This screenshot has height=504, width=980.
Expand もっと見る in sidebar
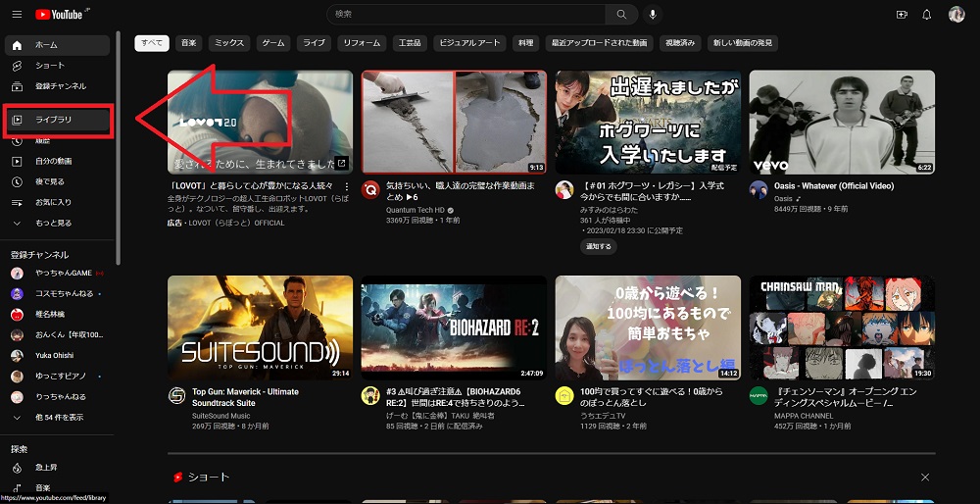click(x=58, y=224)
